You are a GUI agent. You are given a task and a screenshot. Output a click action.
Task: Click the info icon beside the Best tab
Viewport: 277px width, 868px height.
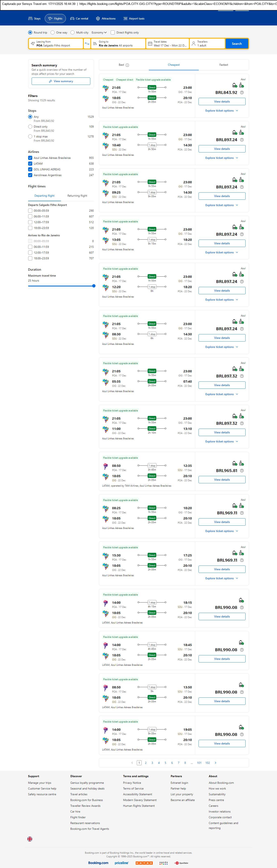click(x=127, y=65)
